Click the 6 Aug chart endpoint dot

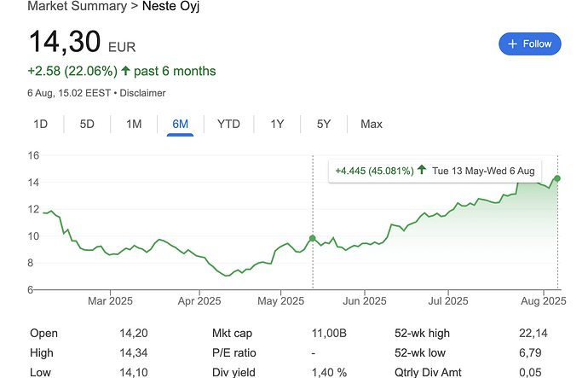tap(557, 178)
